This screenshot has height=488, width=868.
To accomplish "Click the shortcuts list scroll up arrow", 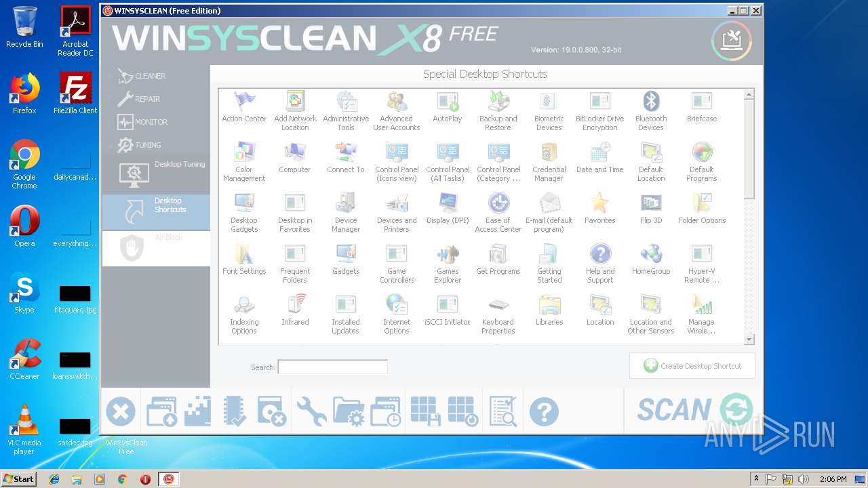I will pos(749,94).
